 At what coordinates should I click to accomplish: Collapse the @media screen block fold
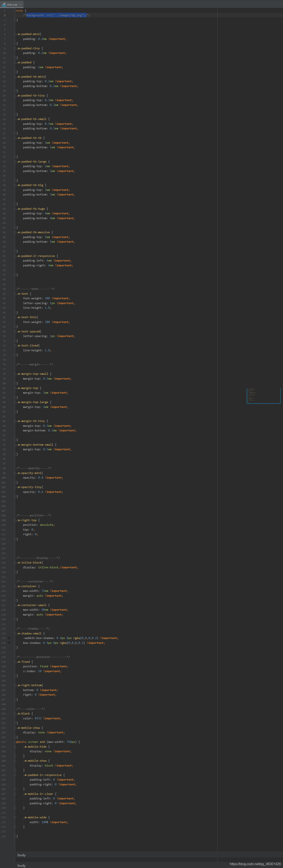coord(15,742)
